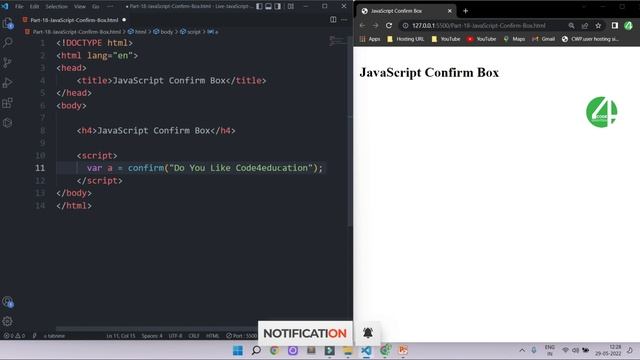The image size is (640, 360).
Task: Open the Search view in activity bar
Action: (x=7, y=42)
